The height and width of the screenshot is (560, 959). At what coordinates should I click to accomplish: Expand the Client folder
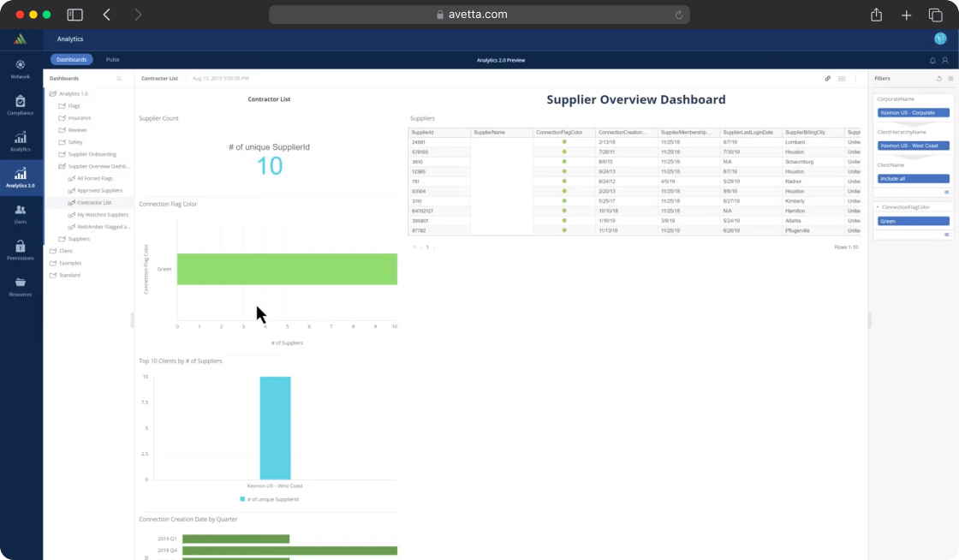52,251
